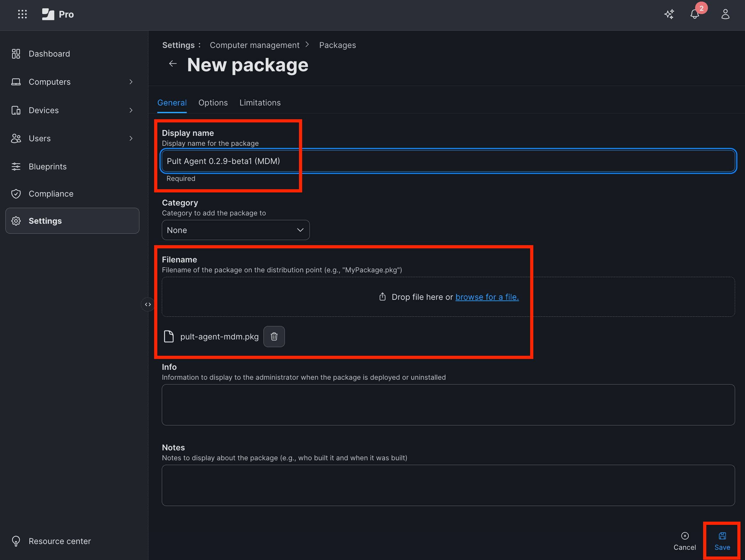Go back using the left arrow

tap(173, 64)
